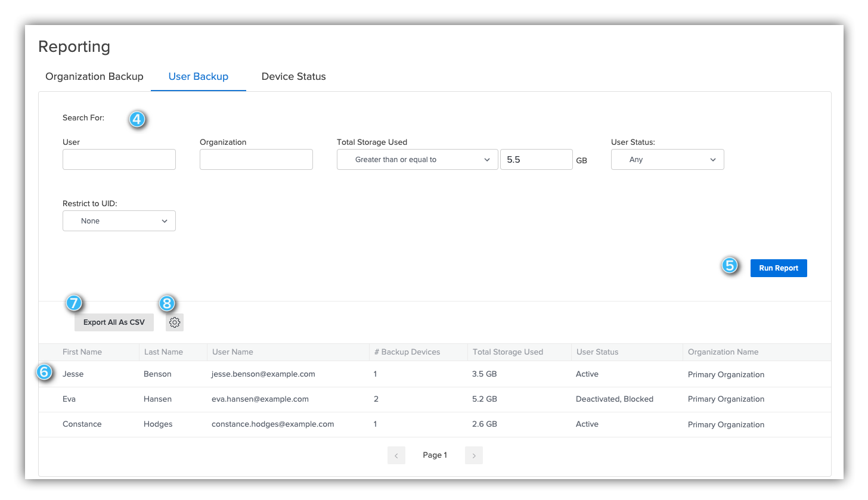The image size is (868, 500).
Task: Select the Jesse first name cell
Action: coord(73,374)
